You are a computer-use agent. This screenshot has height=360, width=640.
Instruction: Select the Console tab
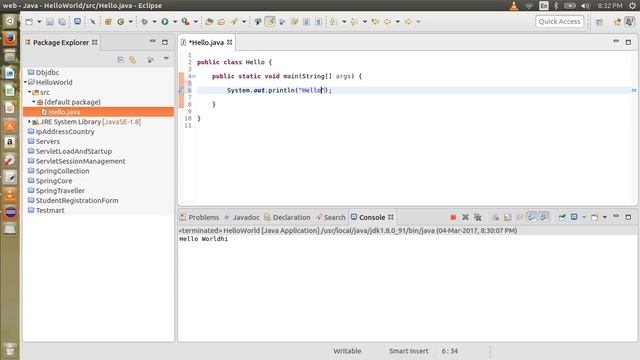pyautogui.click(x=372, y=217)
